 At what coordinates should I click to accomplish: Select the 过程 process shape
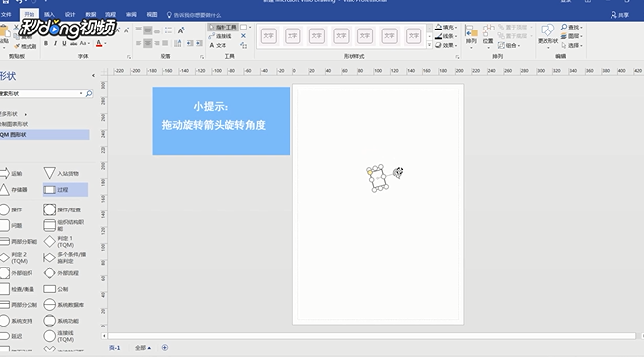[65, 190]
